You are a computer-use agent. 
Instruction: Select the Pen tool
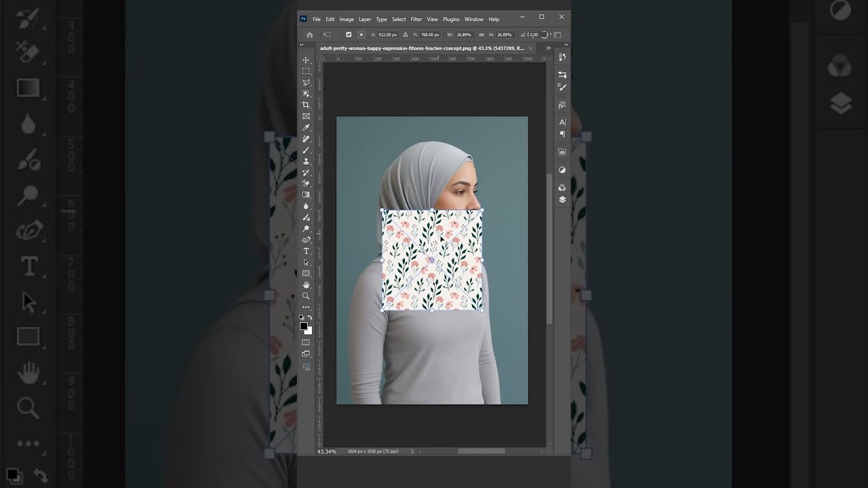click(x=306, y=240)
